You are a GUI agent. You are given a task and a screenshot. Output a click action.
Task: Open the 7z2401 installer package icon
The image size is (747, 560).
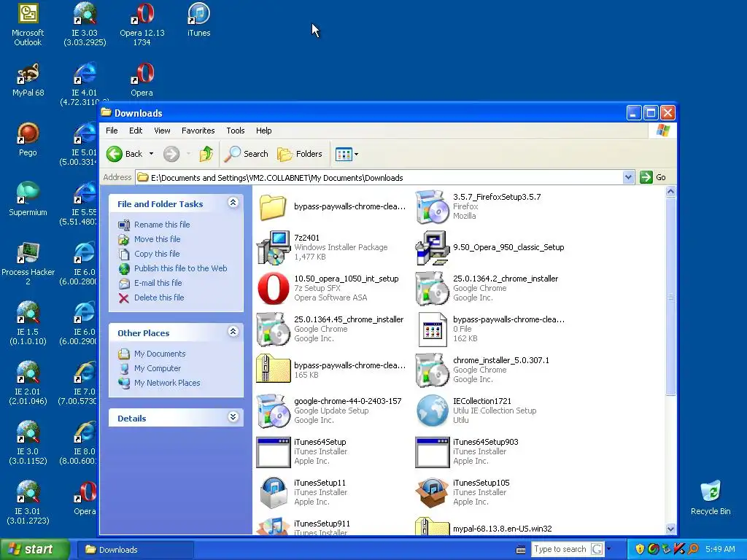pos(273,247)
